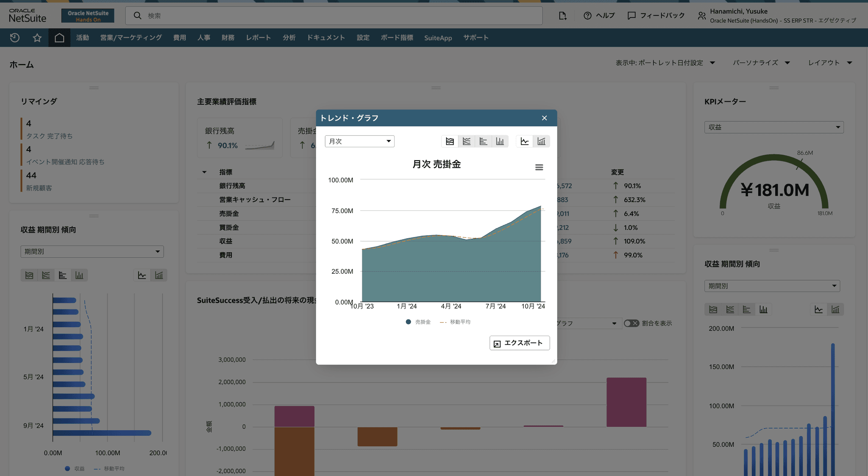This screenshot has width=868, height=476.
Task: Open the Recent Records history icon
Action: tap(15, 38)
